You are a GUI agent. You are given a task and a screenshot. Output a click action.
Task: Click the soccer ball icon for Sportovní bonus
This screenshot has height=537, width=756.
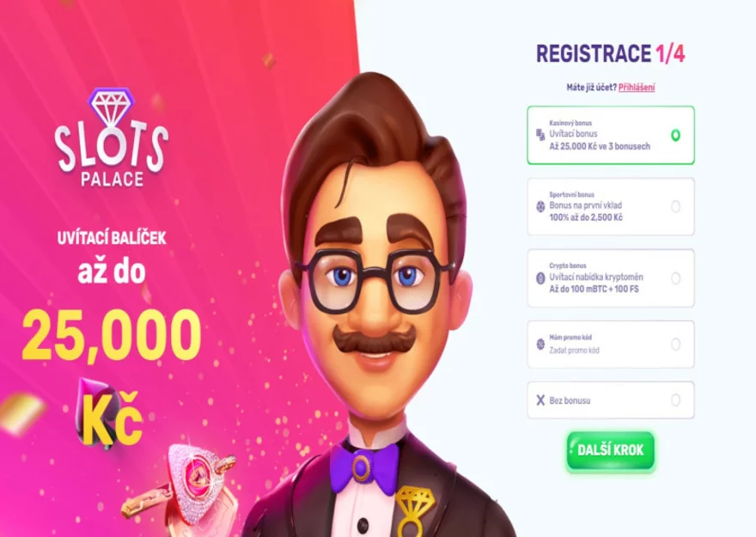pos(540,206)
